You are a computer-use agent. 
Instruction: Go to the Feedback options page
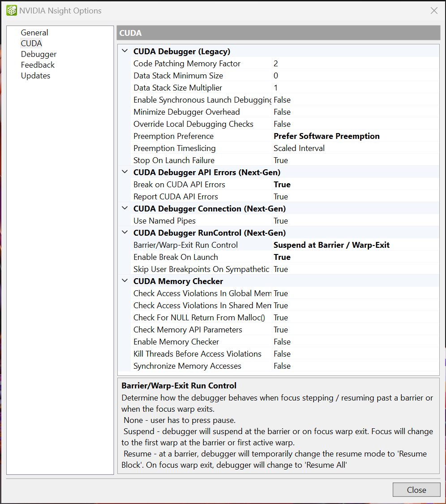38,65
